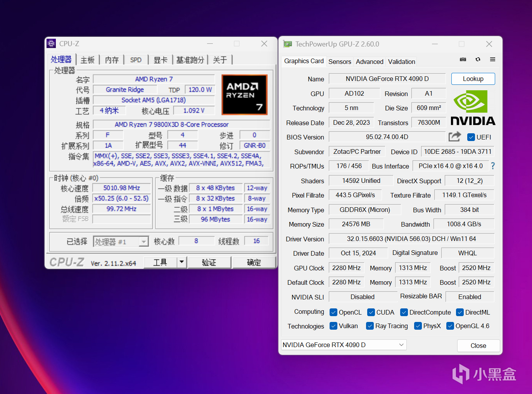Click the 代号 Granite Ridge field
Image resolution: width=532 pixels, height=394 pixels.
(x=125, y=89)
